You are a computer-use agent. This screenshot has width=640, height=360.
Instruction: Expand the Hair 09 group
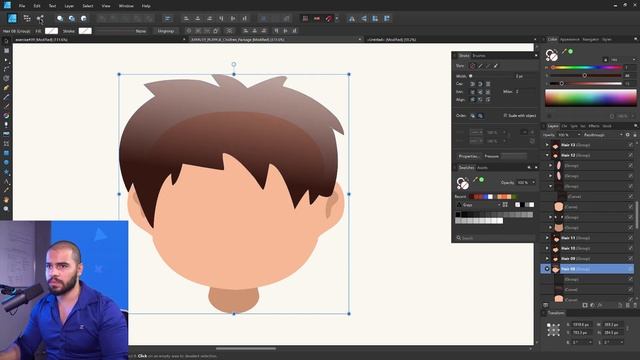[x=547, y=258]
